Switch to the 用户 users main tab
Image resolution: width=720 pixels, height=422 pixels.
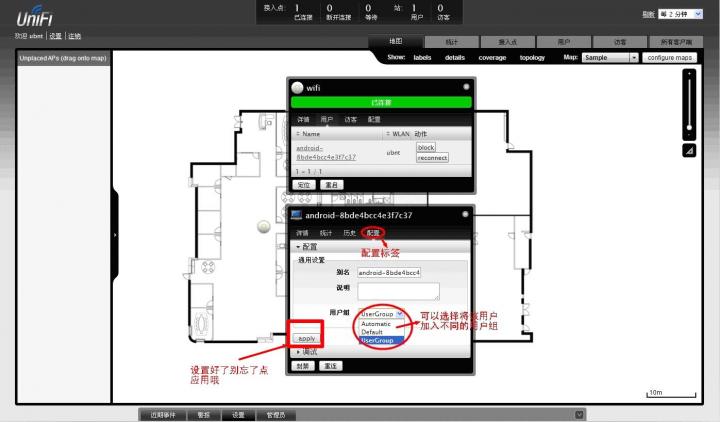click(x=563, y=42)
